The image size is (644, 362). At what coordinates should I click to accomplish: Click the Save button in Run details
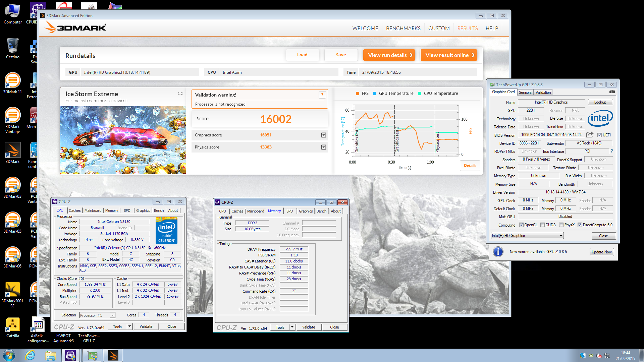341,55
